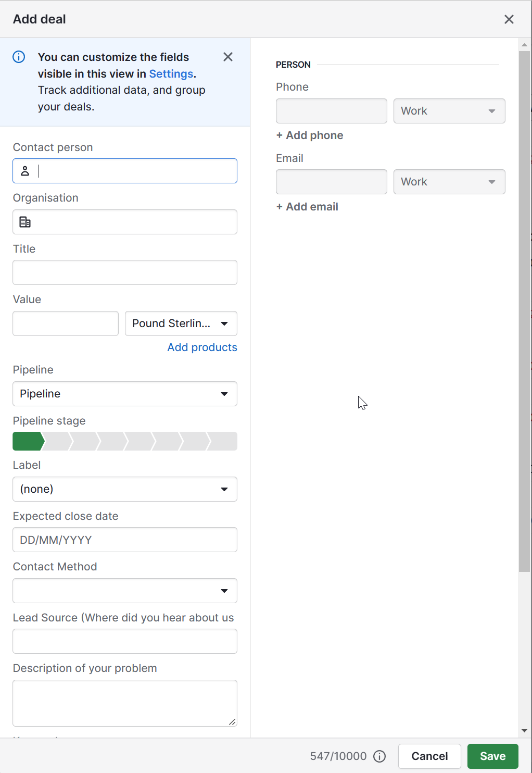Click the info icon beside the 547/10000 counter
532x773 pixels.
coord(379,756)
